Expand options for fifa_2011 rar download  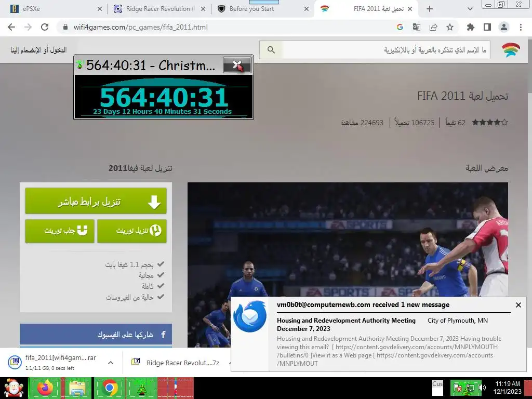tap(111, 363)
